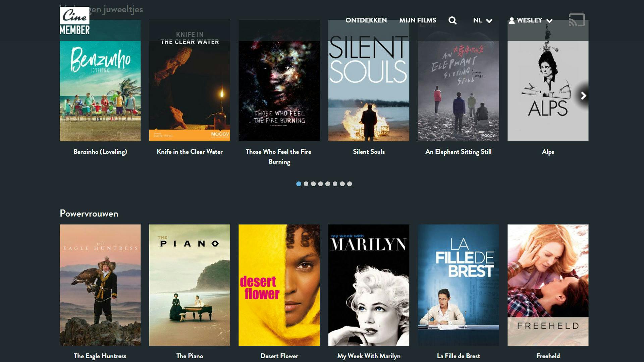Select the fourth carousel page dot
The image size is (644, 362).
320,184
